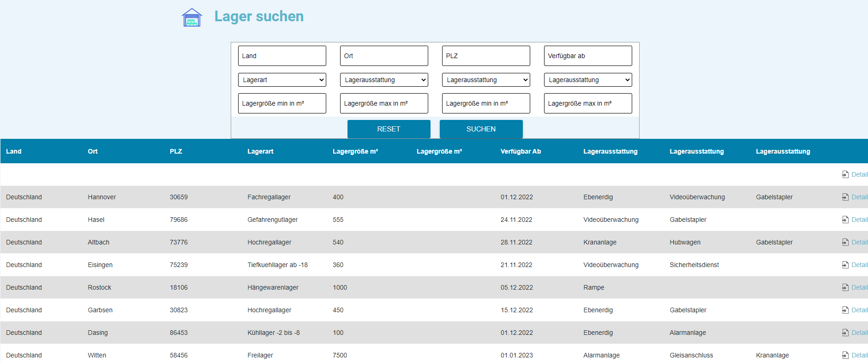Click the warehouse logo icon beside Lager suchen
The width and height of the screenshot is (868, 363).
pyautogui.click(x=192, y=18)
